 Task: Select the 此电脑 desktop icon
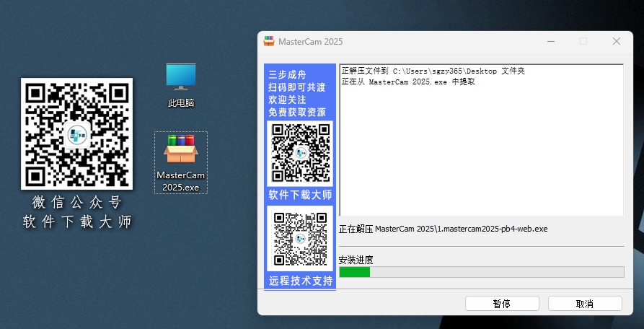(x=181, y=85)
